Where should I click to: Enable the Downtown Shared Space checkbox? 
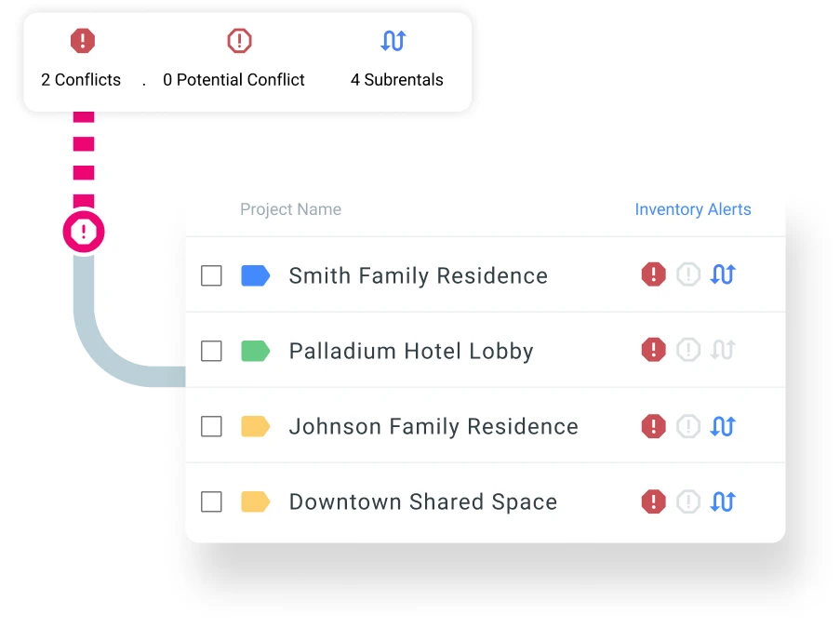(212, 502)
